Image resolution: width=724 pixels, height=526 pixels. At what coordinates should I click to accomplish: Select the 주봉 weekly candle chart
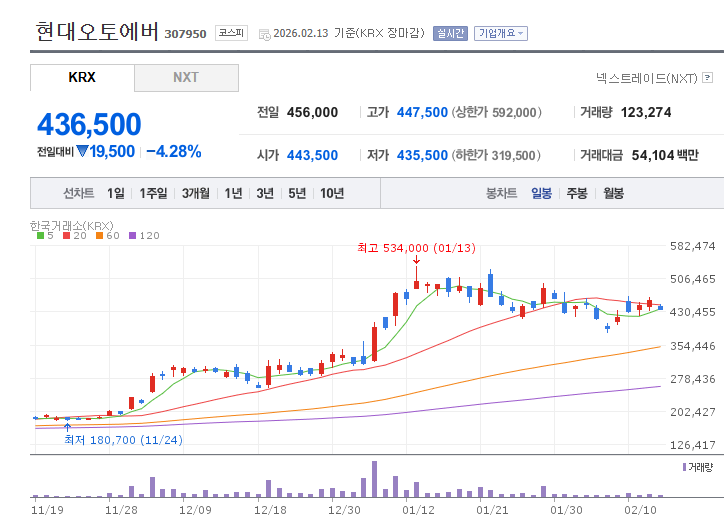pyautogui.click(x=577, y=193)
